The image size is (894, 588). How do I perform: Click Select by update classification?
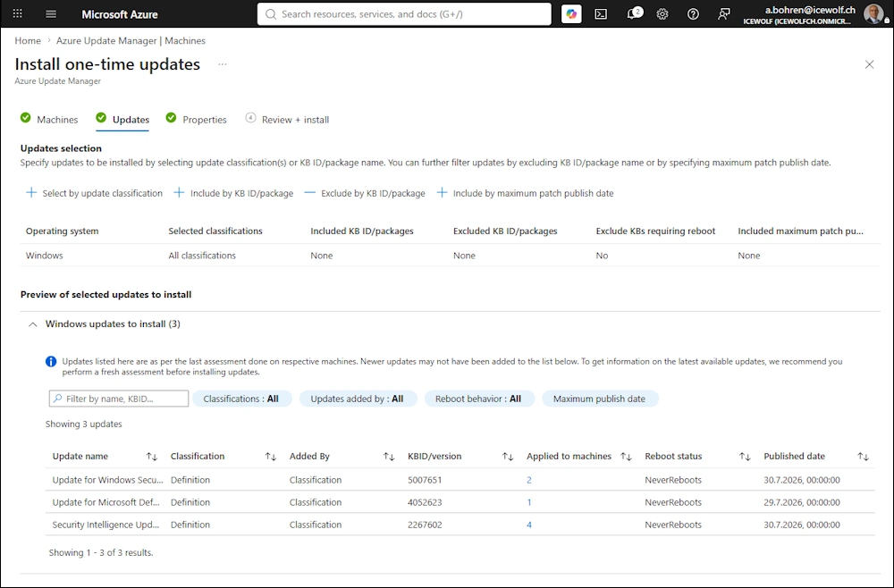94,193
